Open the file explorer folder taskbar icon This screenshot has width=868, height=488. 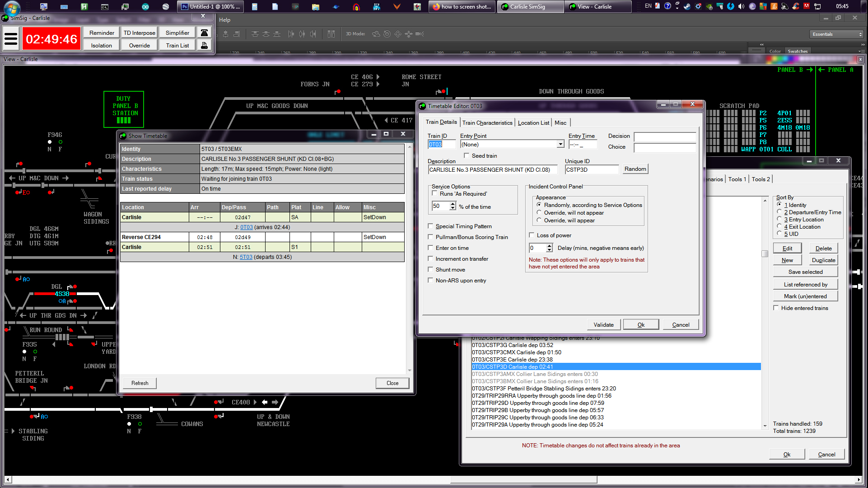(315, 7)
